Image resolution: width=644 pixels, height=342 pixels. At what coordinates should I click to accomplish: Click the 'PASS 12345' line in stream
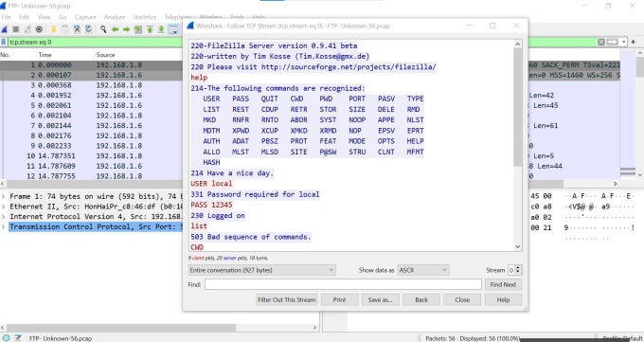211,205
